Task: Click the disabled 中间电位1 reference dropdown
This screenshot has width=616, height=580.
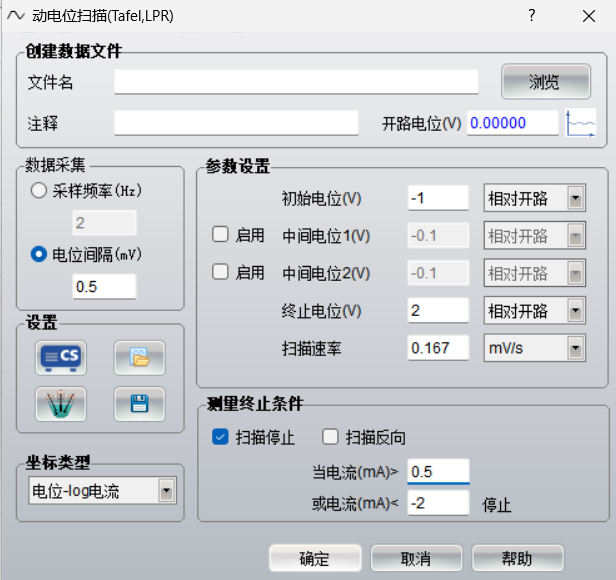Action: (x=535, y=235)
